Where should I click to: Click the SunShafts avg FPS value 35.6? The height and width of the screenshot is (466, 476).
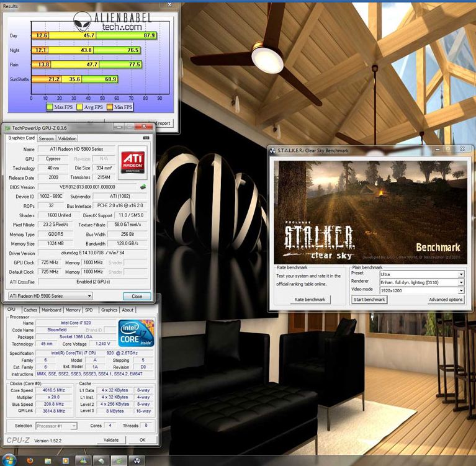[x=74, y=79]
